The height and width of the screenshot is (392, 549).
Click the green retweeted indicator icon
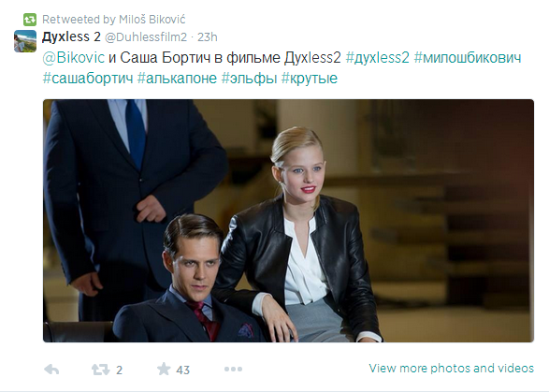click(30, 20)
